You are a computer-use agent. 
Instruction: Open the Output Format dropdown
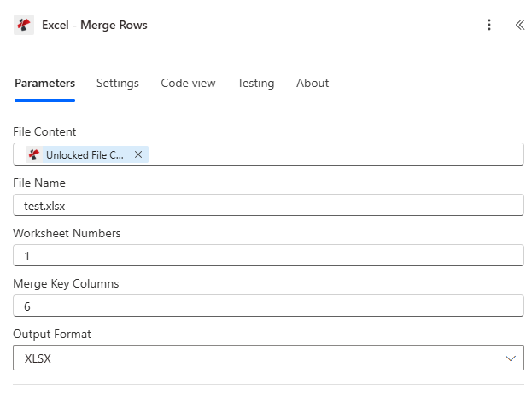tap(268, 358)
